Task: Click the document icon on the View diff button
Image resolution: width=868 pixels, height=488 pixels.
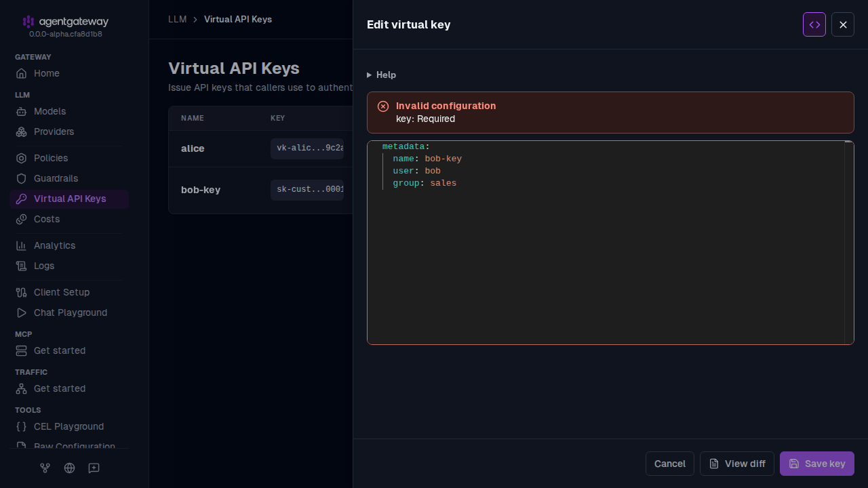Action: pos(714,464)
